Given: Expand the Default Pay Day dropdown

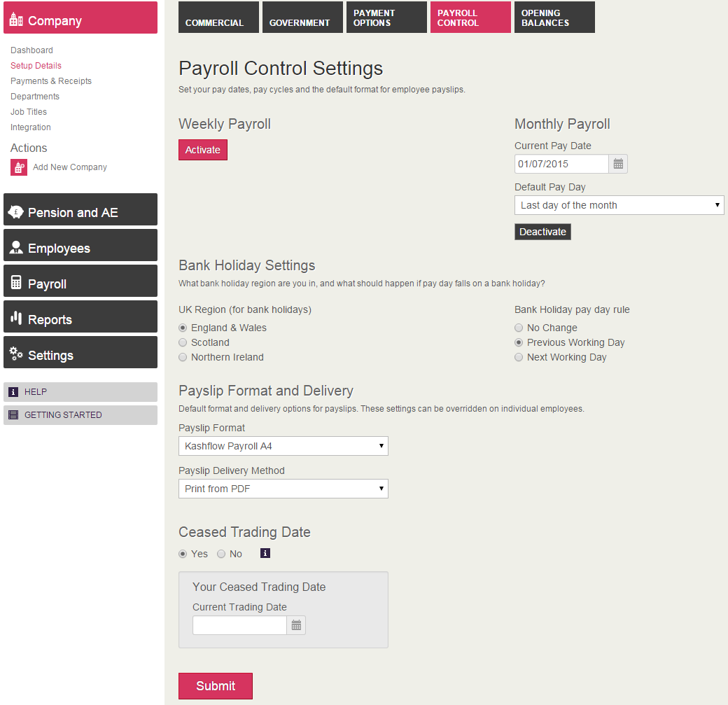Looking at the screenshot, I should pos(619,205).
